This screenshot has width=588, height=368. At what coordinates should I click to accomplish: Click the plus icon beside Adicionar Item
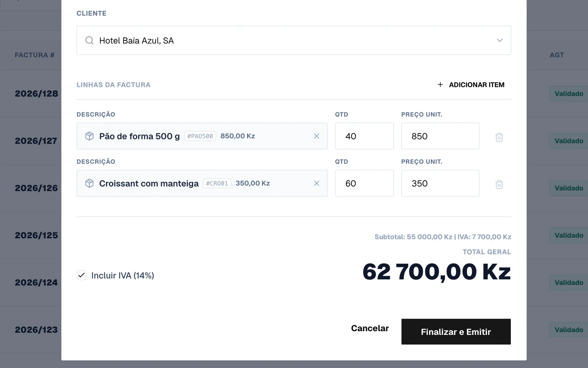[x=440, y=85]
